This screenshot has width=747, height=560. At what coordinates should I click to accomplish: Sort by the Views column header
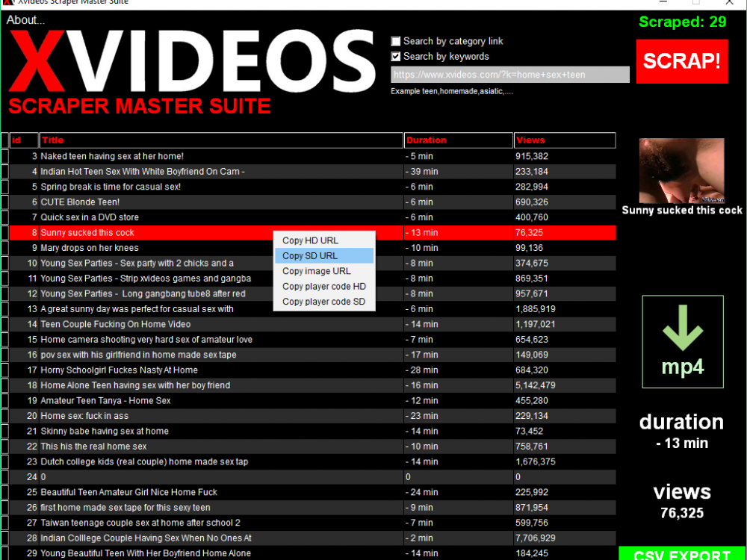(565, 140)
